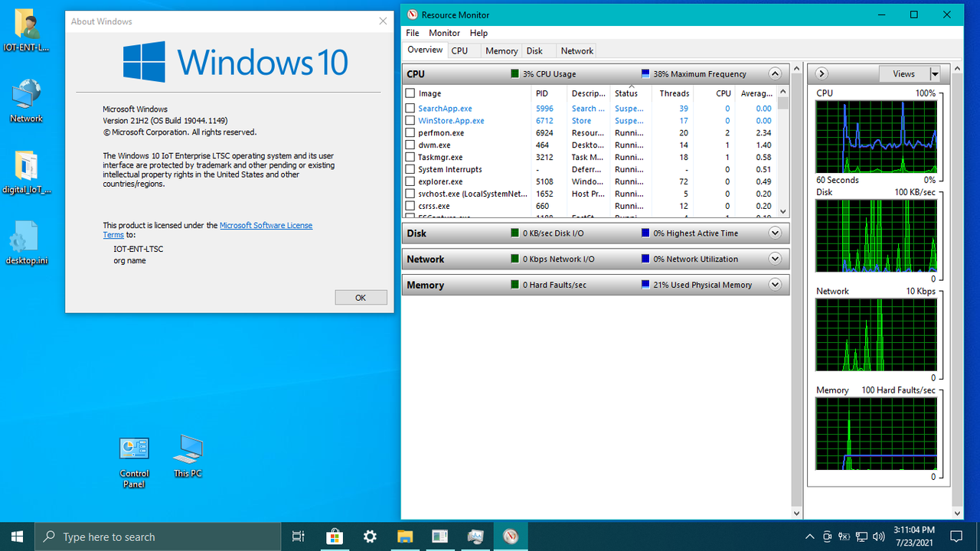Image resolution: width=980 pixels, height=551 pixels.
Task: Open File Explorer from the taskbar
Action: tap(405, 536)
